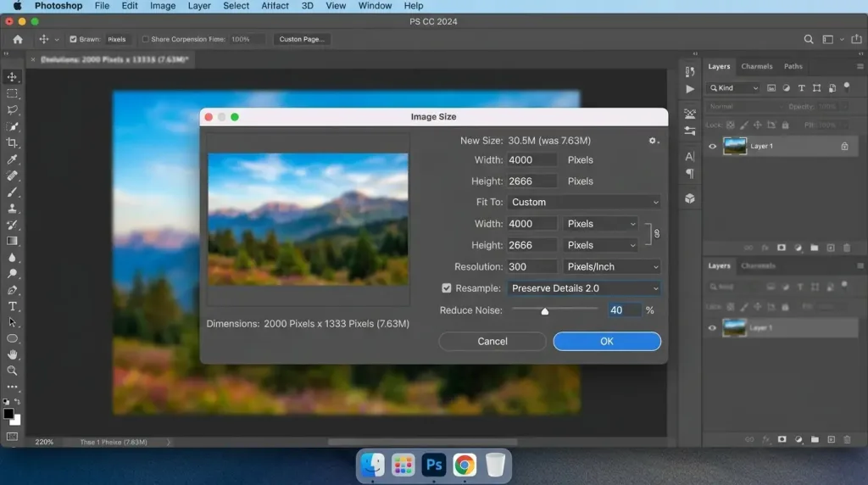Toggle the checkbox next to Pixels in options bar
Image resolution: width=868 pixels, height=485 pixels.
[x=73, y=39]
